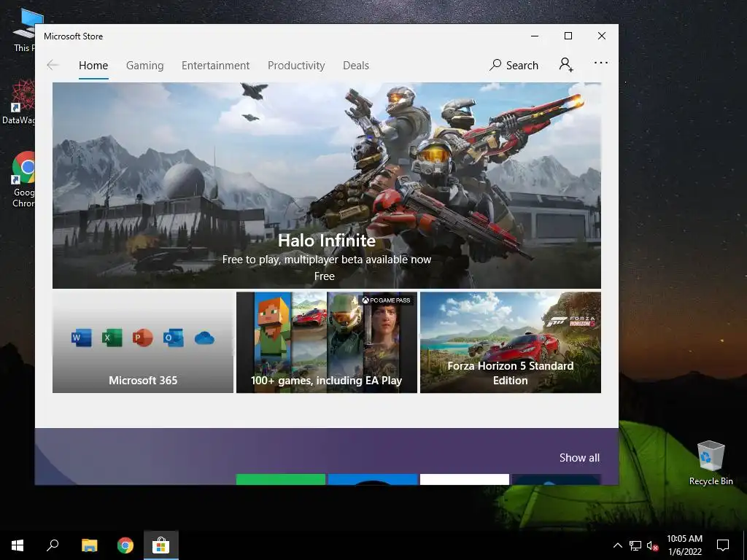
Task: Click the Microsoft Store taskbar icon
Action: pos(161,545)
